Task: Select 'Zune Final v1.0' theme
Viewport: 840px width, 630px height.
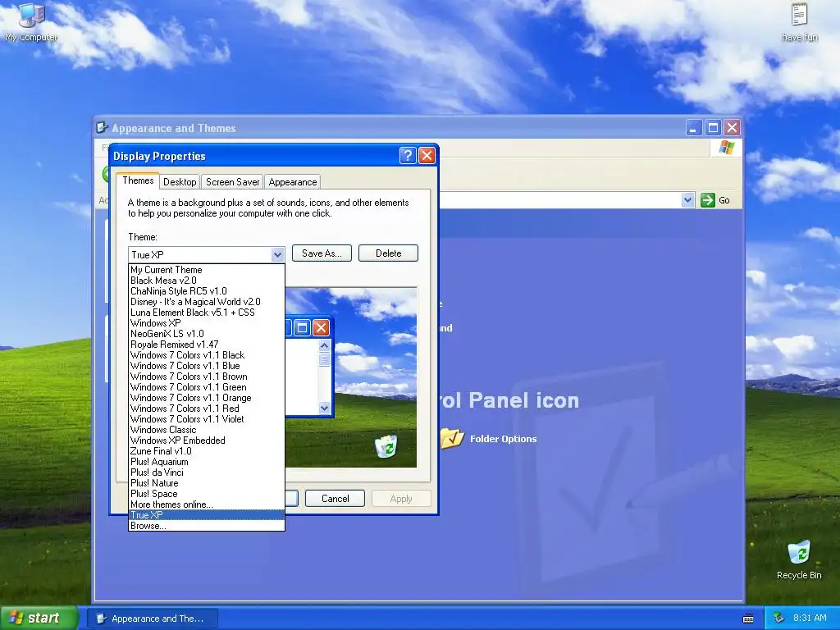Action: point(206,451)
